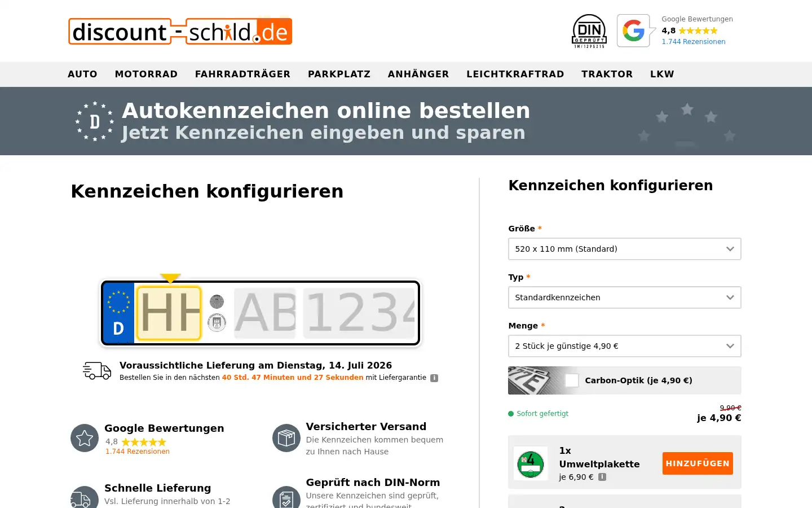
Task: Click the 1234 numbers field on plate
Action: 359,313
